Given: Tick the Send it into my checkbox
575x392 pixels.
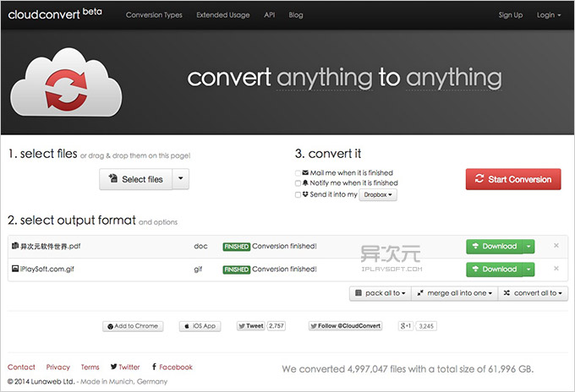Looking at the screenshot, I should [298, 194].
